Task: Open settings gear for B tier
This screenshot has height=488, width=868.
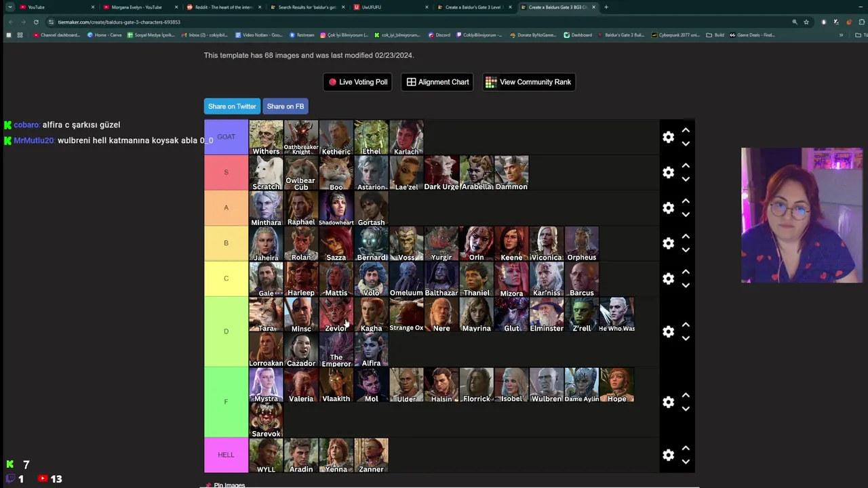Action: click(x=668, y=243)
